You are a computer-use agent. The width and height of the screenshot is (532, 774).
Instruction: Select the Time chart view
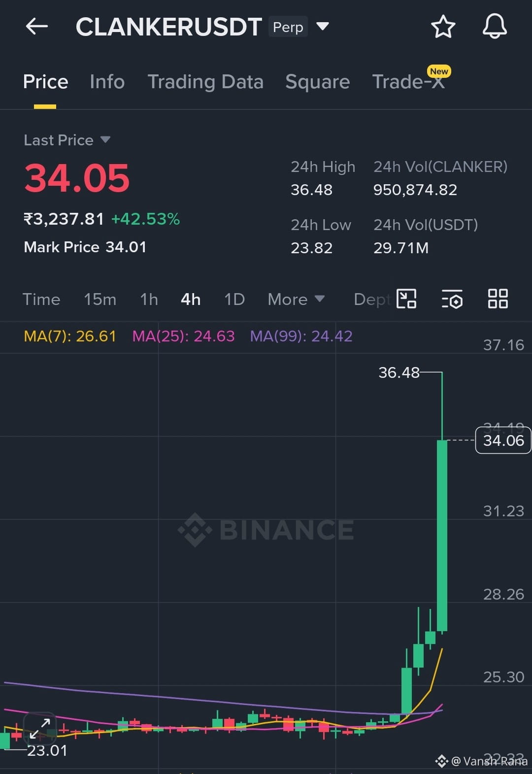tap(41, 299)
